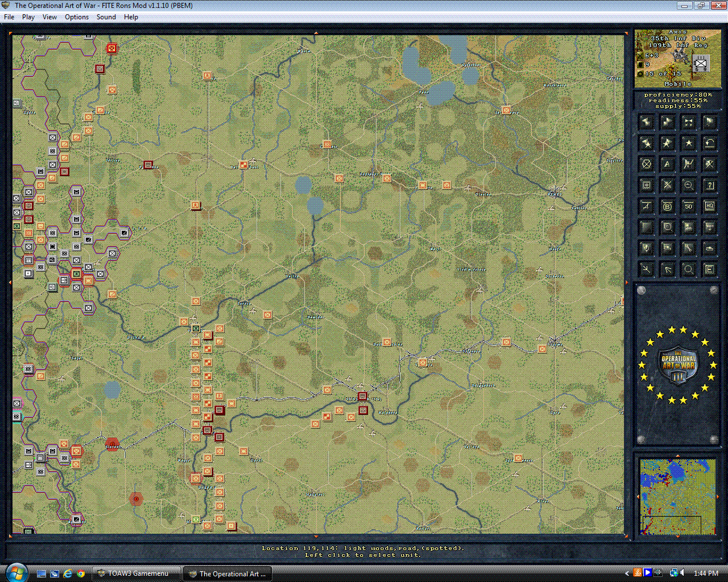Image resolution: width=728 pixels, height=582 pixels.
Task: Click the HQ button
Action: pos(709,206)
